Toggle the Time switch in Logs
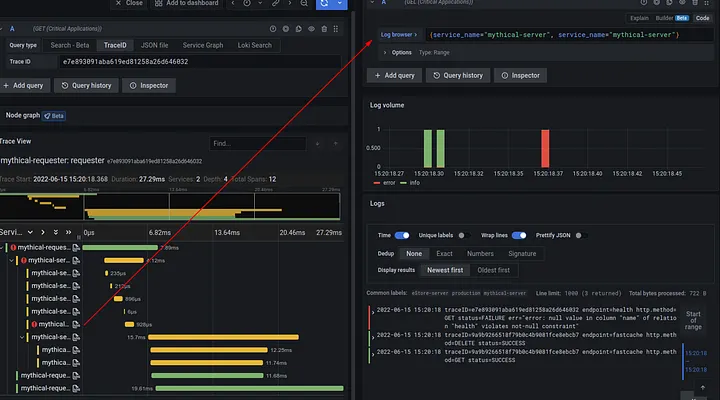 (x=402, y=236)
